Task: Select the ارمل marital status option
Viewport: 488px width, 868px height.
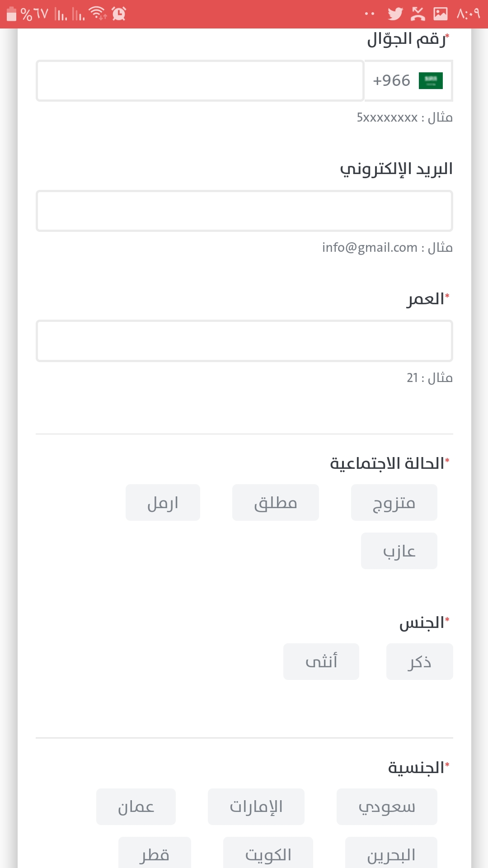Action: pyautogui.click(x=163, y=503)
